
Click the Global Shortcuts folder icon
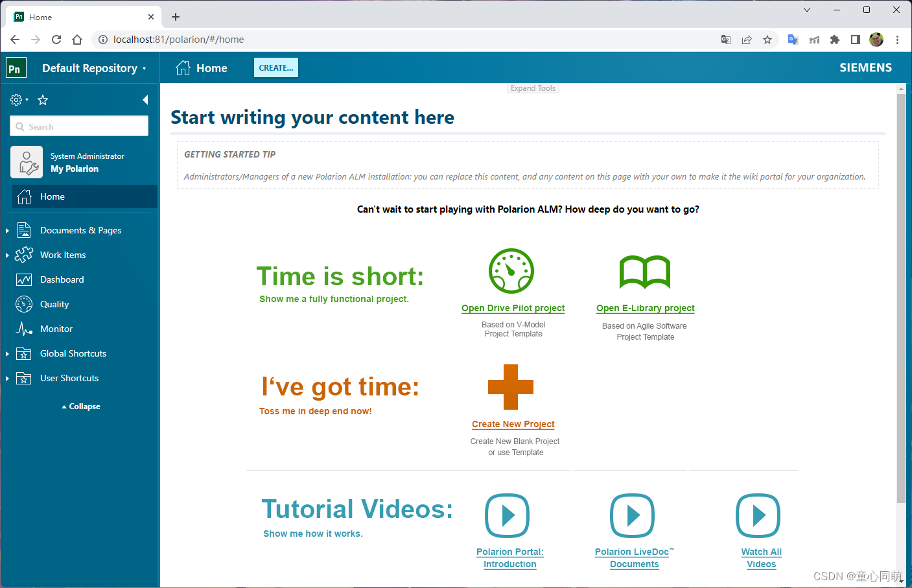24,353
